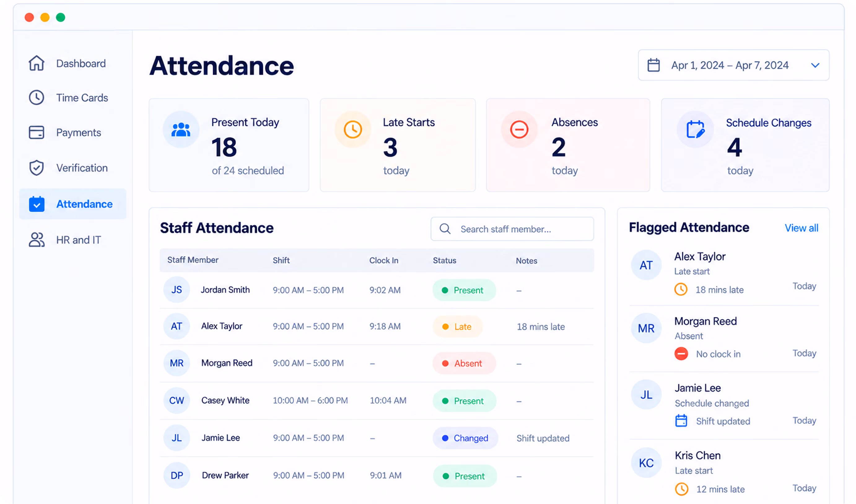This screenshot has height=504, width=856.
Task: Click the Verification shield icon
Action: (36, 168)
